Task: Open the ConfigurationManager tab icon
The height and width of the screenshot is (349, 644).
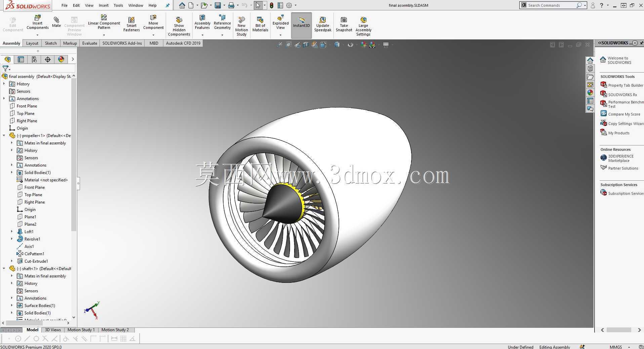Action: click(34, 59)
